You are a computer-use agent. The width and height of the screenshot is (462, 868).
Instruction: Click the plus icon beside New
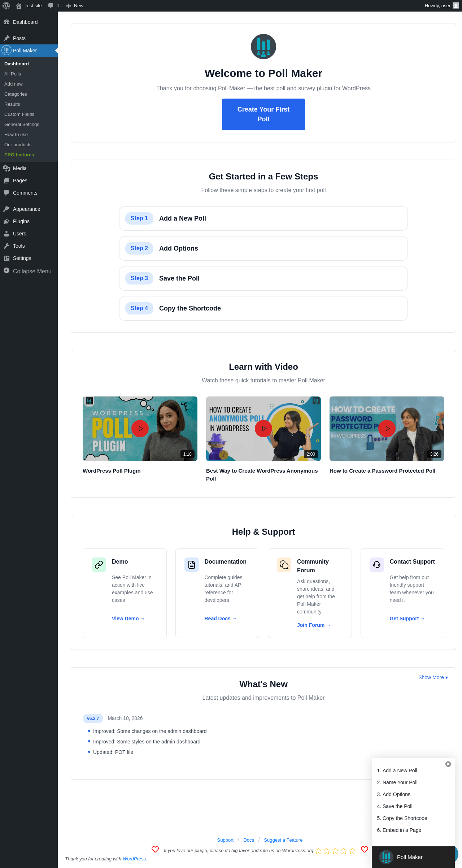68,6
